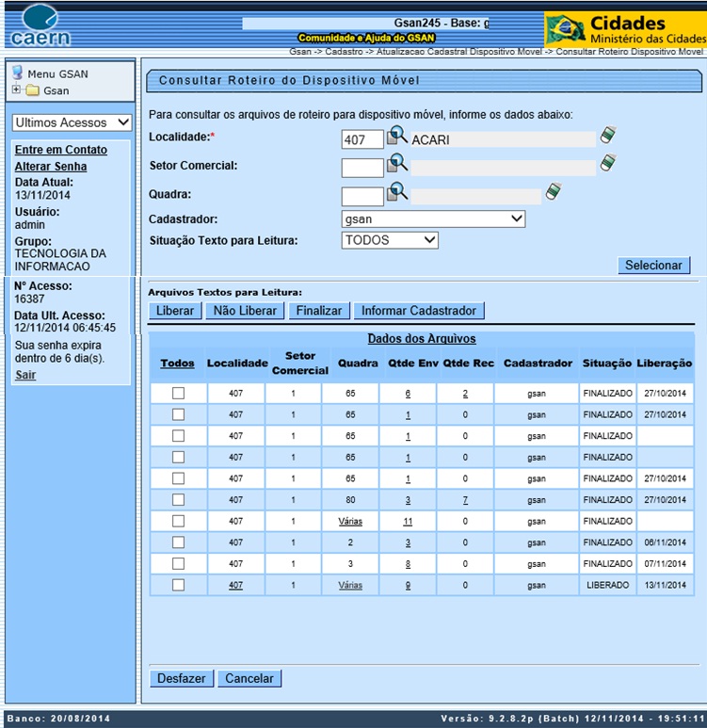Screen dimensions: 707x728
Task: Click the eraser icon beside Quadra field
Action: click(554, 192)
